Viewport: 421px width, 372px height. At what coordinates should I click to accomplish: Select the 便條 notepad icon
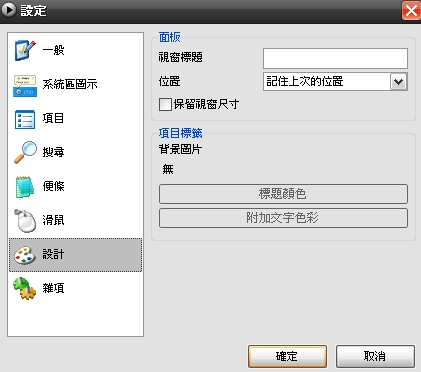tap(25, 187)
